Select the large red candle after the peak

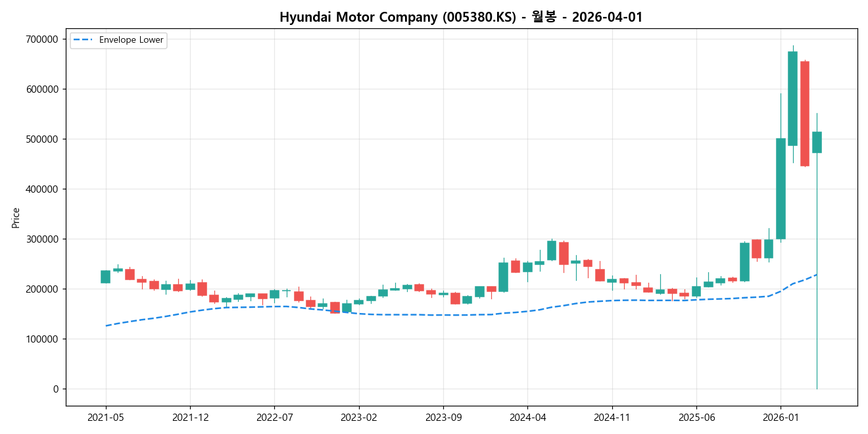[805, 112]
